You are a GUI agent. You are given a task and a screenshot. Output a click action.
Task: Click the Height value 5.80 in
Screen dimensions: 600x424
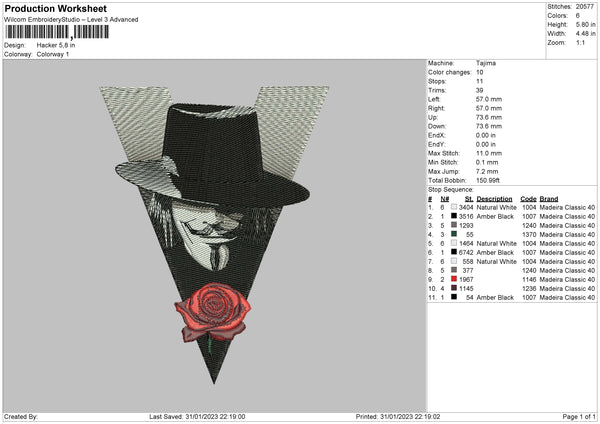[585, 24]
